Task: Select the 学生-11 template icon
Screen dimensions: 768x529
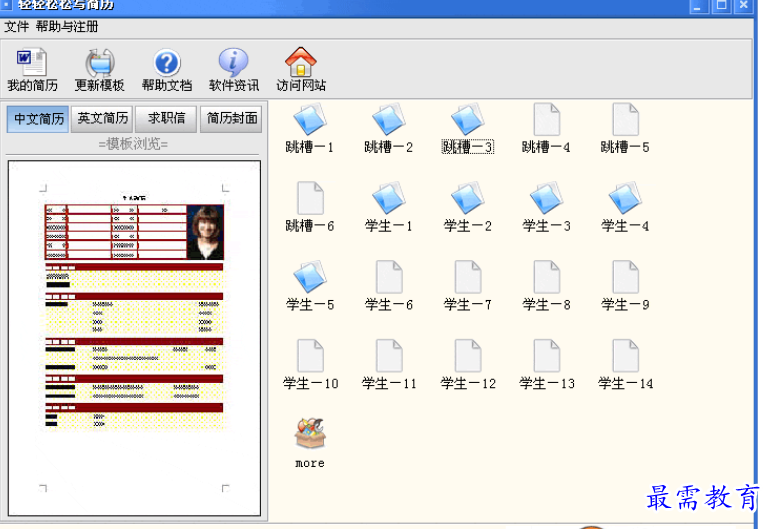Action: 389,356
